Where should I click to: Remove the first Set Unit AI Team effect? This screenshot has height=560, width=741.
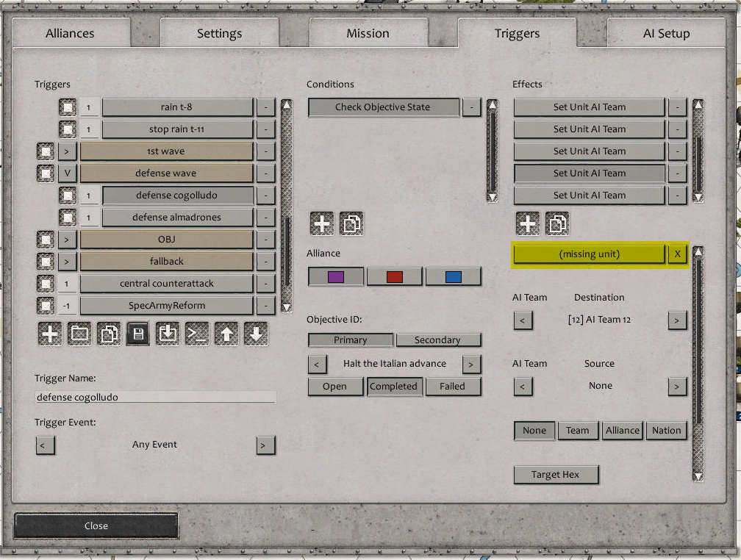point(677,107)
